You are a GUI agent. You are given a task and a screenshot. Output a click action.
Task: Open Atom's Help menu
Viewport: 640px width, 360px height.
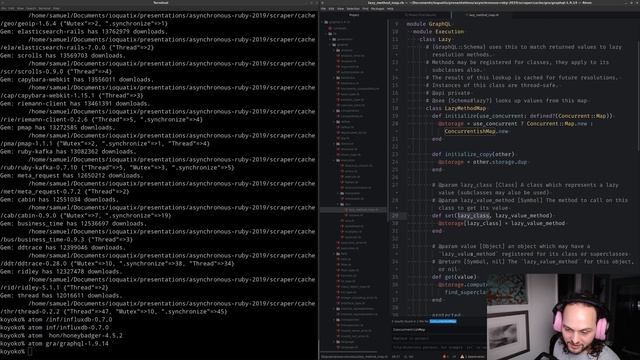point(390,9)
